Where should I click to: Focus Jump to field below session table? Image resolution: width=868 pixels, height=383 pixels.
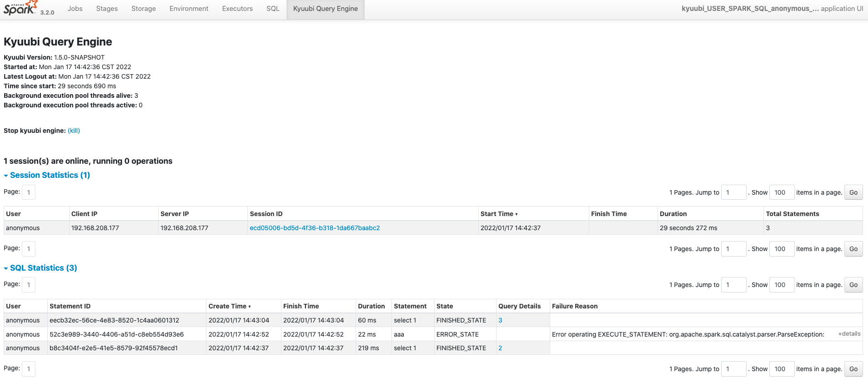733,249
